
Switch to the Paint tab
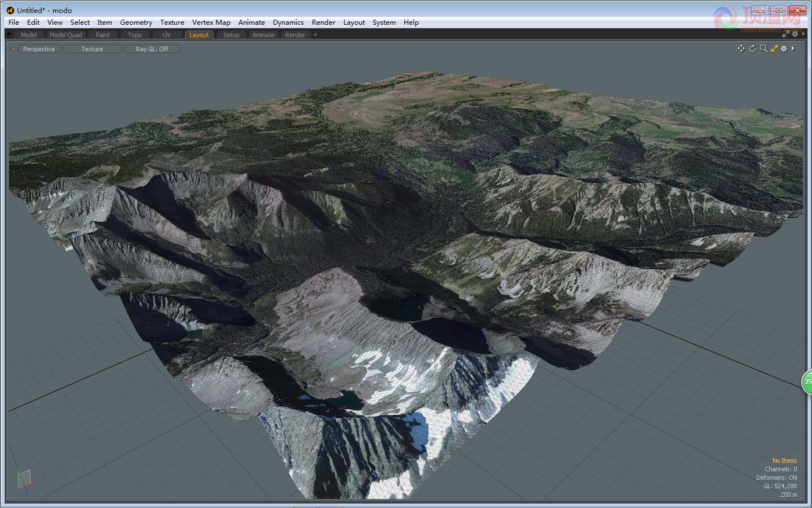coord(103,35)
